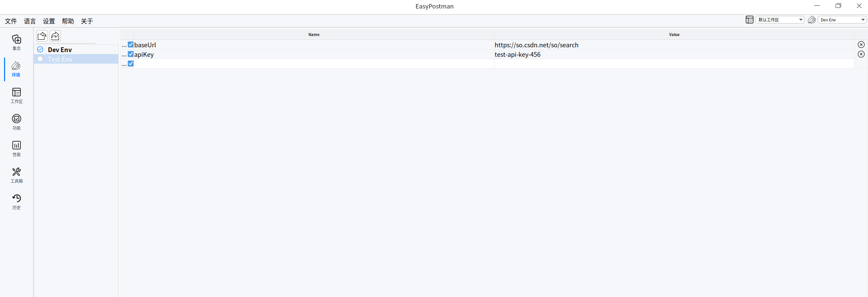Click the apiKey value cell test-api-key-456
Image resolution: width=868 pixels, height=297 pixels.
(517, 54)
